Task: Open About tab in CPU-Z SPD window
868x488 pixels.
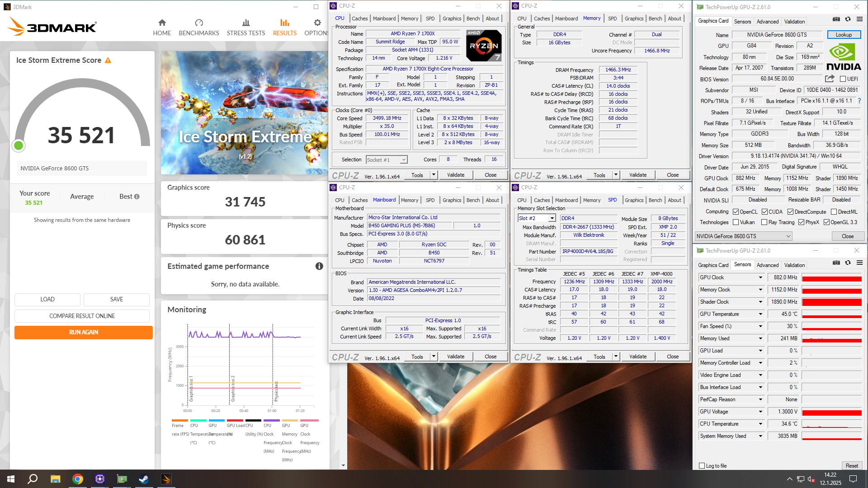Action: (675, 200)
